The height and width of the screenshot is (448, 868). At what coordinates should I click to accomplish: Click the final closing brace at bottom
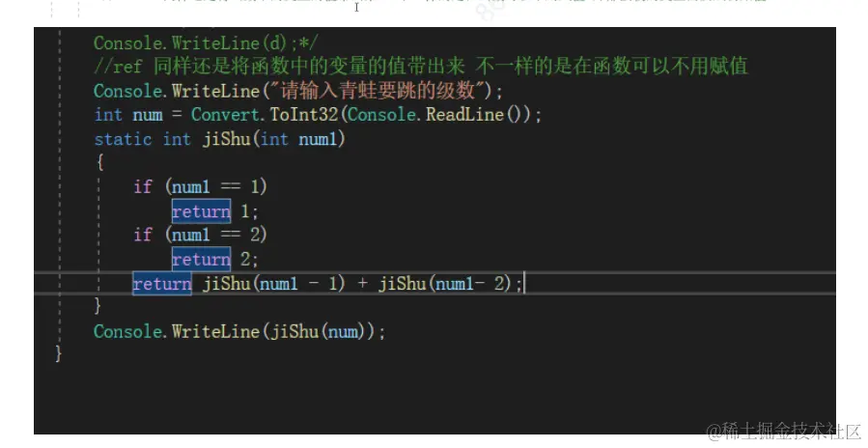pyautogui.click(x=58, y=353)
